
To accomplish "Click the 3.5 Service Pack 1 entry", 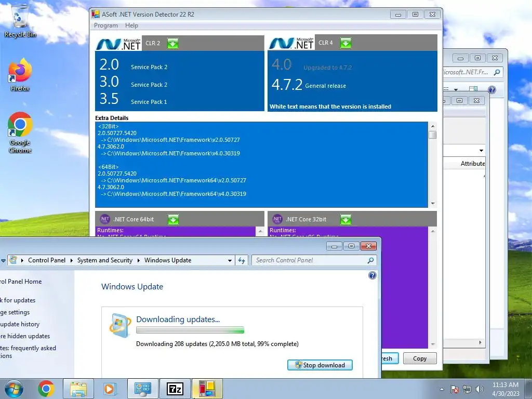I will click(133, 99).
